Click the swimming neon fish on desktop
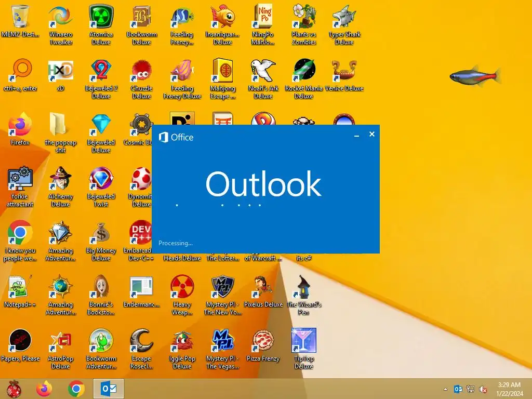 click(475, 76)
